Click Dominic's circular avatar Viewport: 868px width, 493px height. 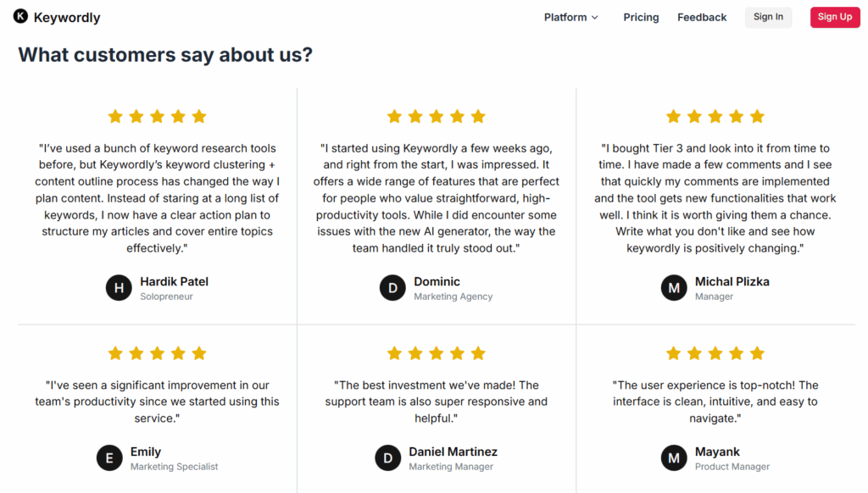click(392, 287)
